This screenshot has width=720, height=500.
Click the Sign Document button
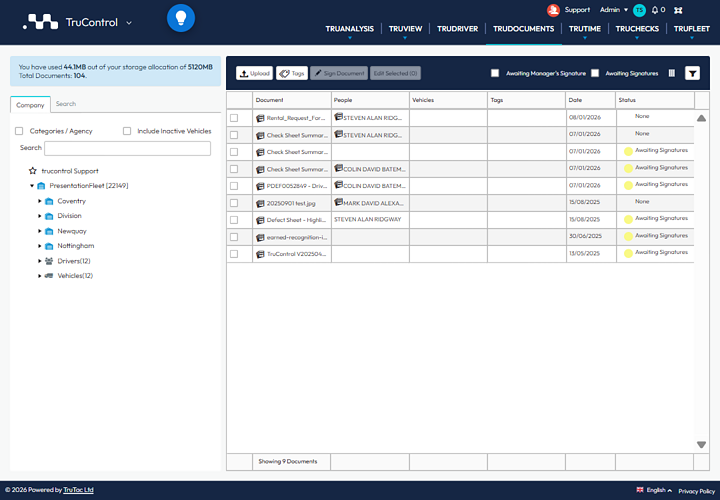point(339,73)
